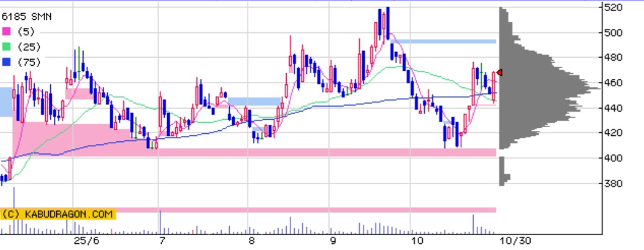The height and width of the screenshot is (250, 644).
Task: Click the blue (75) moving average swatch
Action: click(x=6, y=62)
